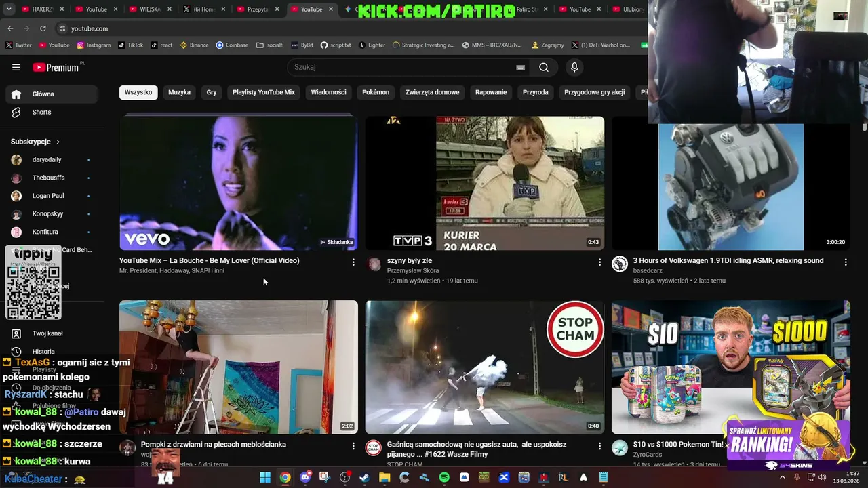Image resolution: width=868 pixels, height=488 pixels.
Task: Open the Coinbase bookmark
Action: [x=232, y=45]
